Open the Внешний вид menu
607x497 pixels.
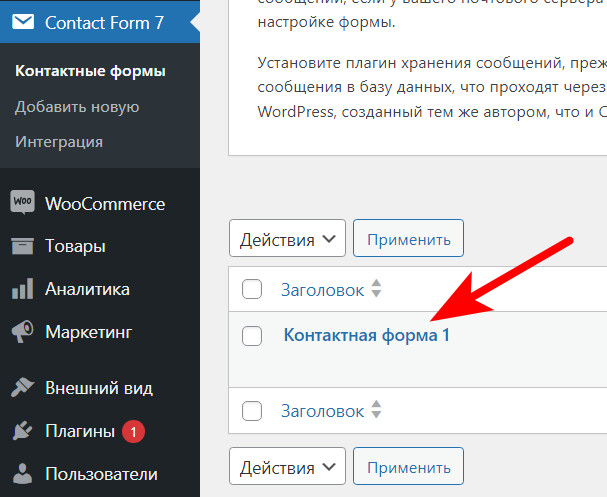(100, 387)
